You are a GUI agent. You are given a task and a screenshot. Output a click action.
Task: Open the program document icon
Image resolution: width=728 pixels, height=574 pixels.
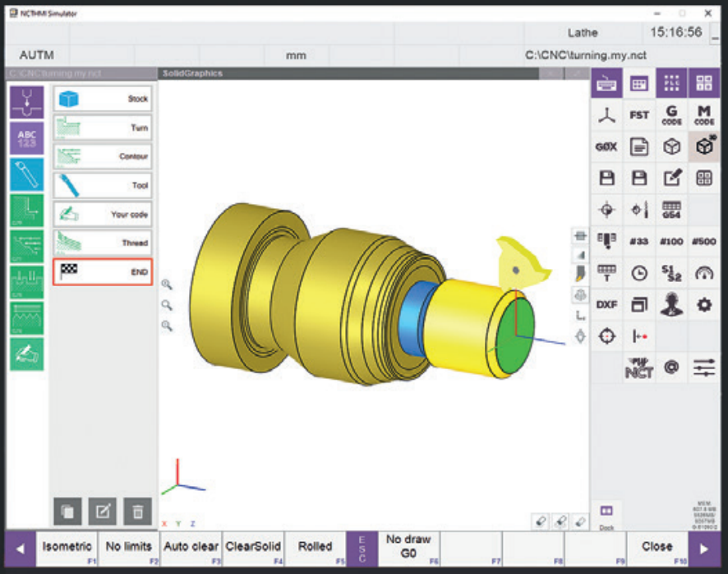[x=639, y=147]
